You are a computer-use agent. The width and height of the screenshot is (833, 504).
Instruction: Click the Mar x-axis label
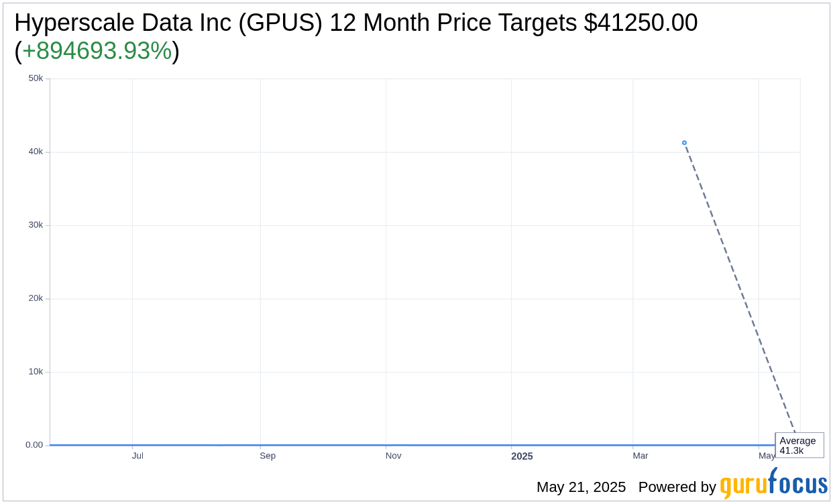click(641, 456)
